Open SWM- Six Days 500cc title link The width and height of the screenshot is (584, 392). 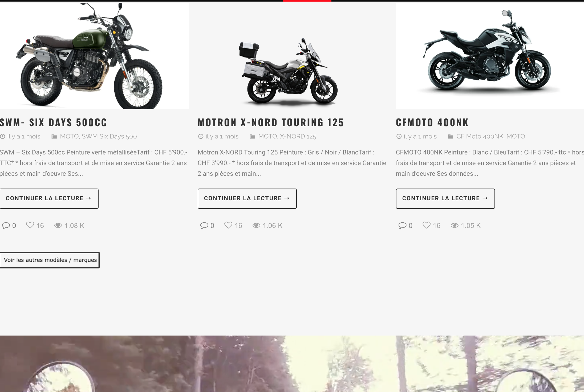[x=53, y=123]
